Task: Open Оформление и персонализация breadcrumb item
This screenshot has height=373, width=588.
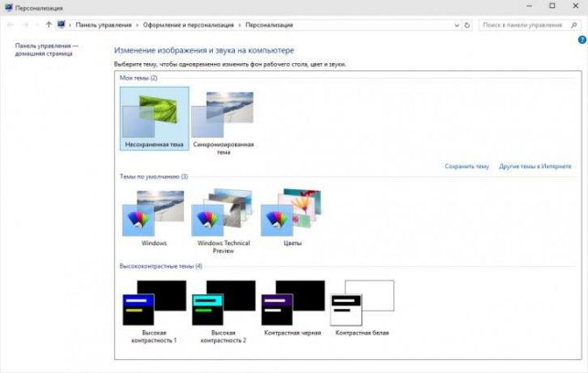Action: point(188,25)
